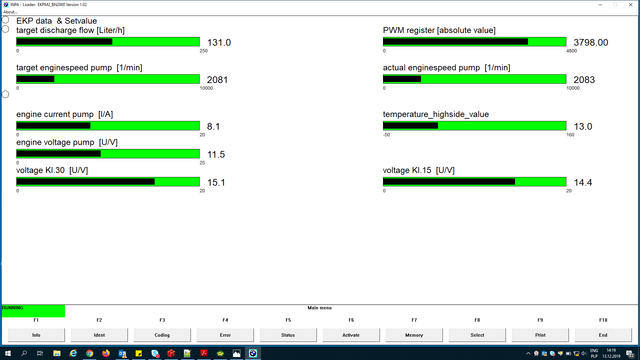Click the 3798.00 PWM register value

click(x=591, y=42)
